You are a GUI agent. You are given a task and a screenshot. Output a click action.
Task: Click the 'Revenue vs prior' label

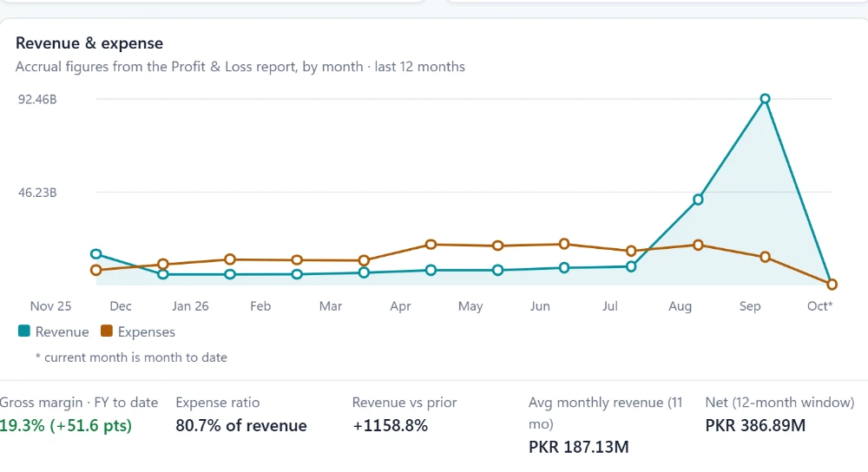[404, 403]
